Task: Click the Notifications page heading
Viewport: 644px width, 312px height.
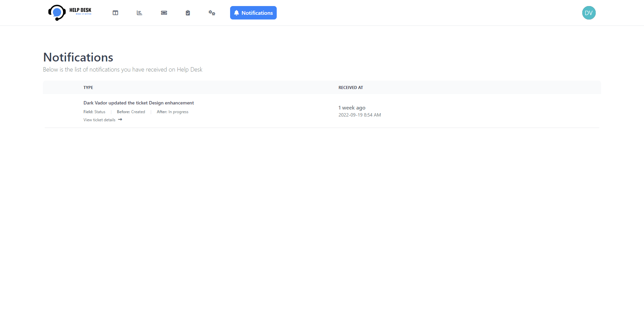Action: point(78,57)
